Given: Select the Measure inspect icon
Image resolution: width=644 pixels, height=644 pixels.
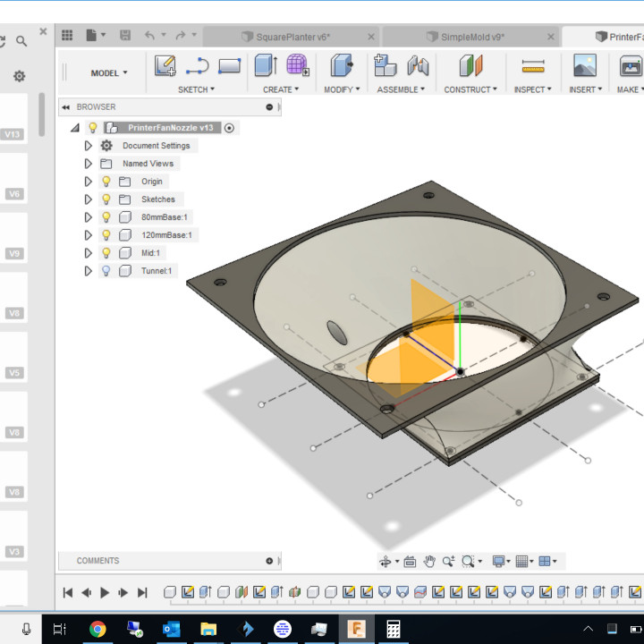Looking at the screenshot, I should [x=533, y=66].
